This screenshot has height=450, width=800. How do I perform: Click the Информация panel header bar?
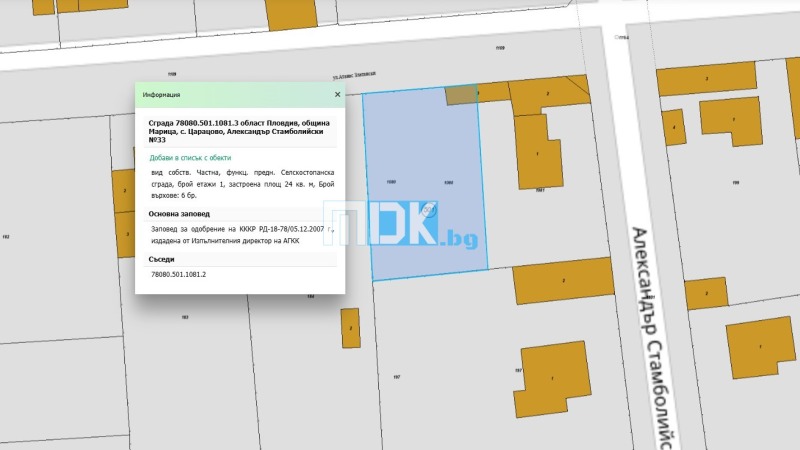pyautogui.click(x=230, y=94)
